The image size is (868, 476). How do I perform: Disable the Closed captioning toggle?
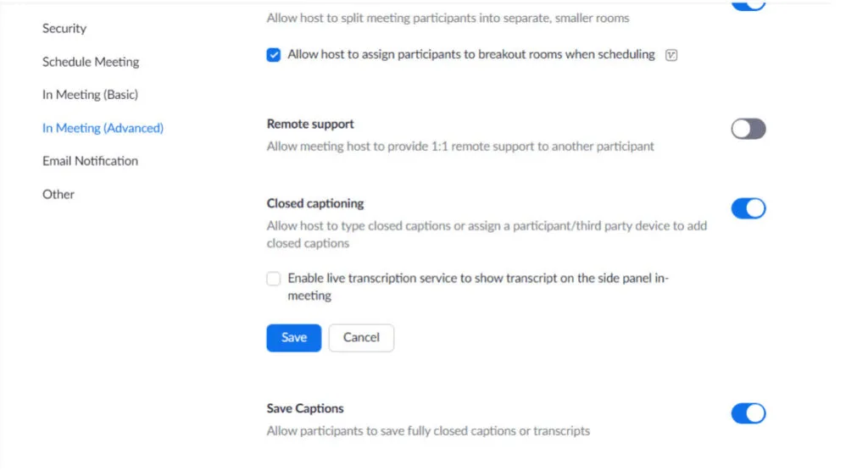[x=748, y=208]
